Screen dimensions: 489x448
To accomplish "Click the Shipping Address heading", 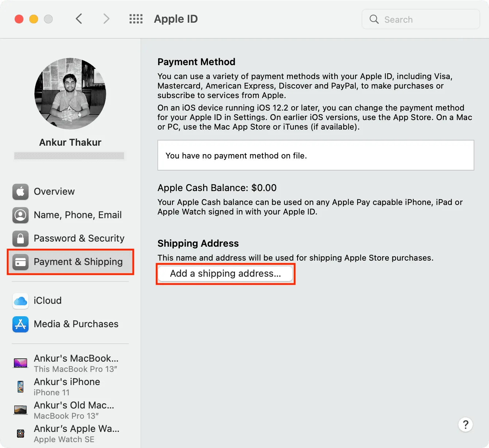I will coord(198,243).
